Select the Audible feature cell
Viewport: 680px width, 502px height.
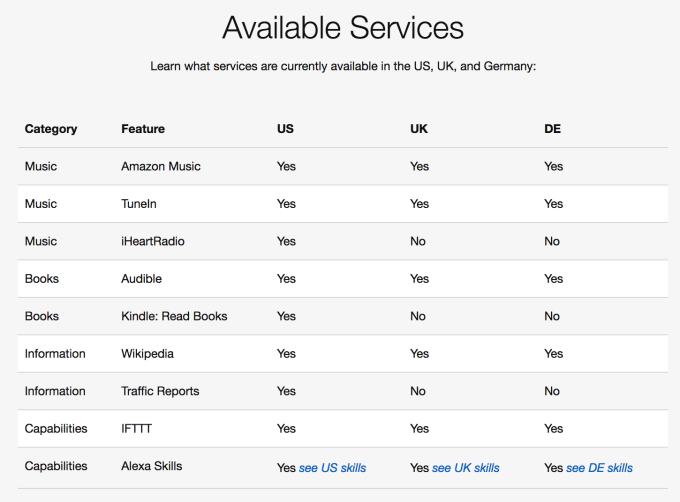(x=141, y=279)
